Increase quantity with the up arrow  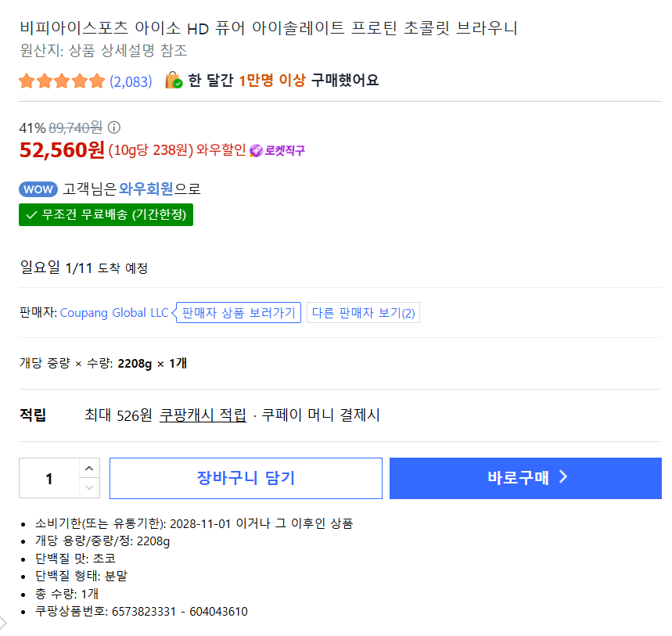click(91, 467)
